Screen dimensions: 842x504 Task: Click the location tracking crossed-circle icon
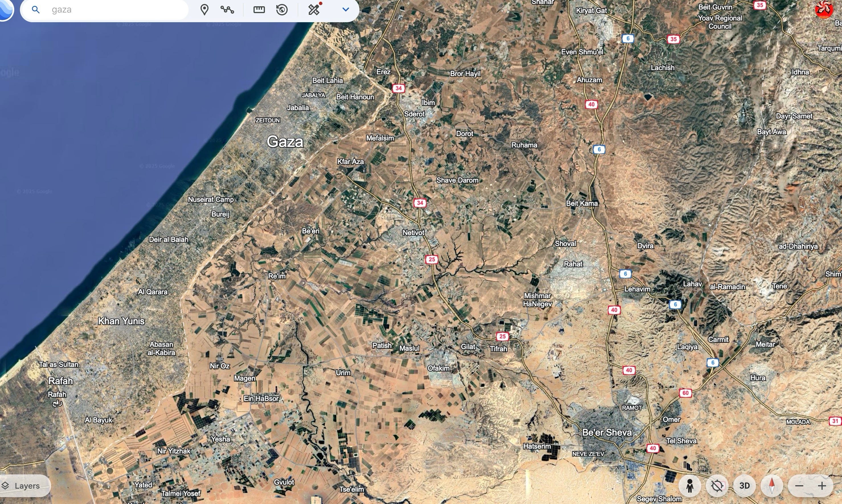(x=717, y=486)
